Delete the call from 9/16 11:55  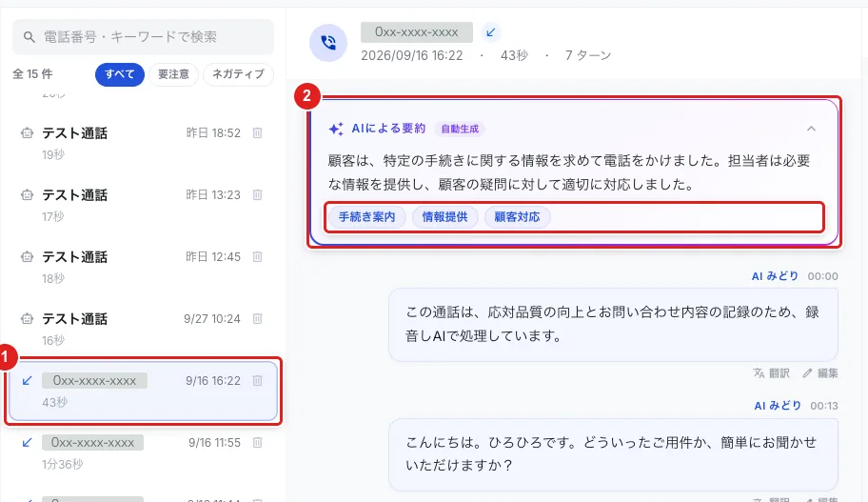257,443
